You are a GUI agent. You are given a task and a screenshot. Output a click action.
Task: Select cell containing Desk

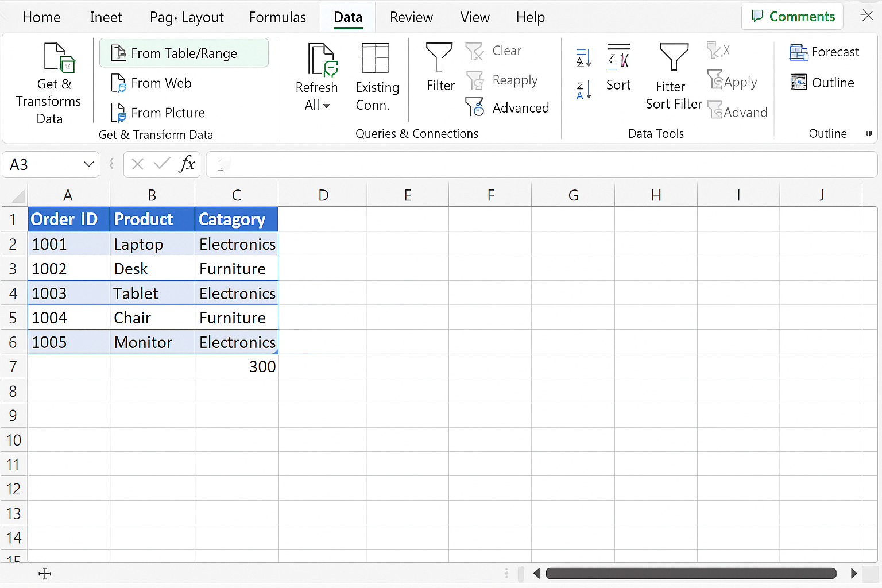[152, 269]
